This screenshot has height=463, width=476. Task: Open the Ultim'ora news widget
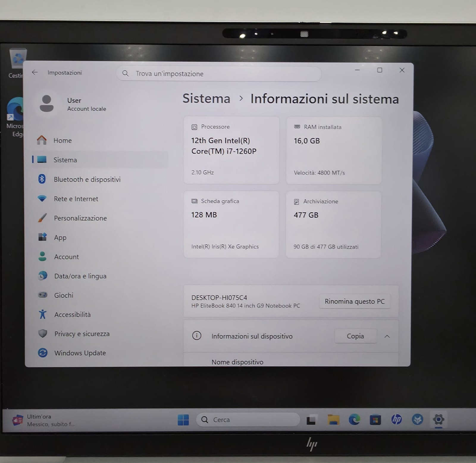point(44,420)
